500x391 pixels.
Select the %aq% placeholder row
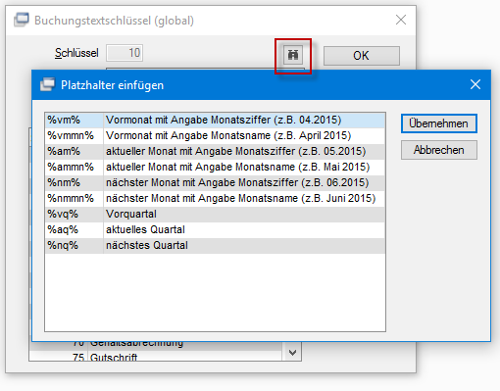click(x=215, y=230)
